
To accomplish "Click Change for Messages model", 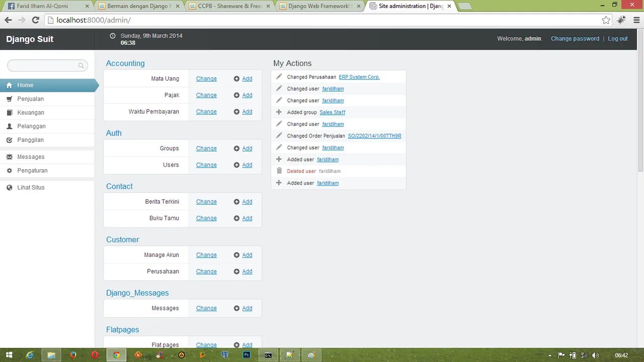I will point(206,309).
